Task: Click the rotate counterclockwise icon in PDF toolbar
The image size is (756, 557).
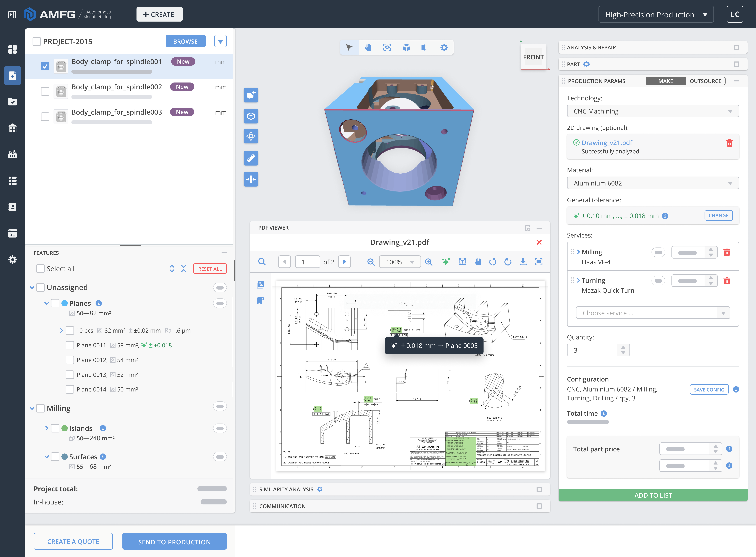Action: [493, 262]
